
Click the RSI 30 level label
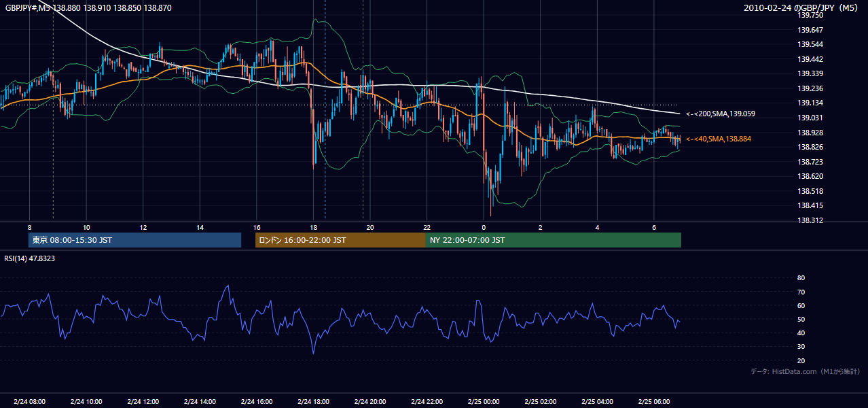point(801,347)
